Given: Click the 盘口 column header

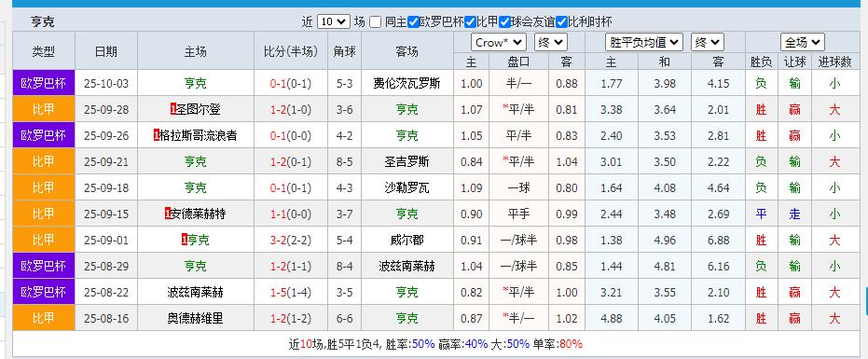Looking at the screenshot, I should click(x=518, y=62).
